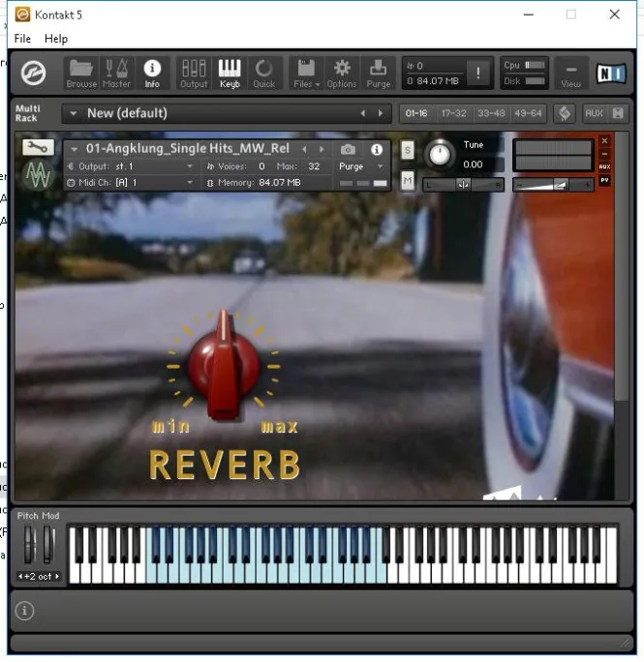This screenshot has width=644, height=662.
Task: Click the Tune knob
Action: pos(440,154)
